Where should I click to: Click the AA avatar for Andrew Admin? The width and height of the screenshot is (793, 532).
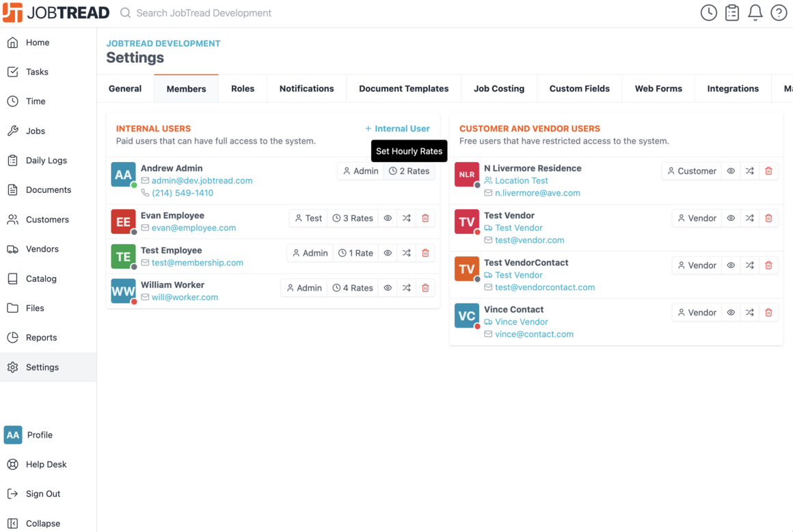[x=124, y=174]
